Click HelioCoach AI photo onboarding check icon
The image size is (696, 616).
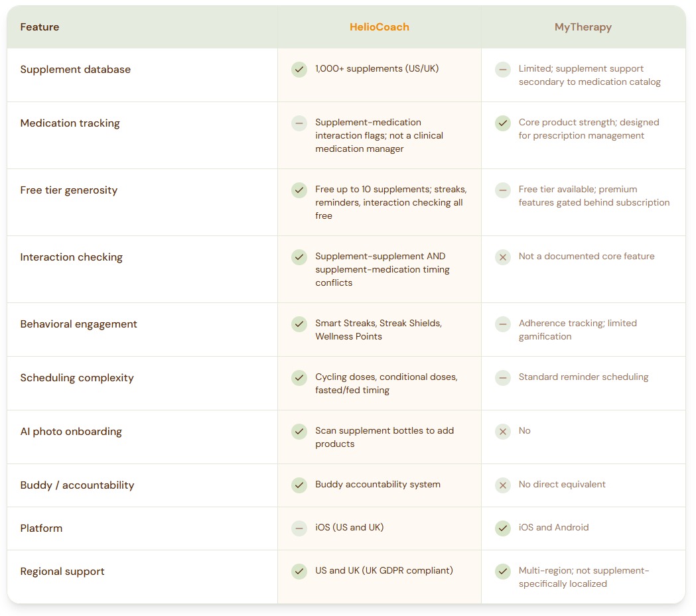[299, 432]
